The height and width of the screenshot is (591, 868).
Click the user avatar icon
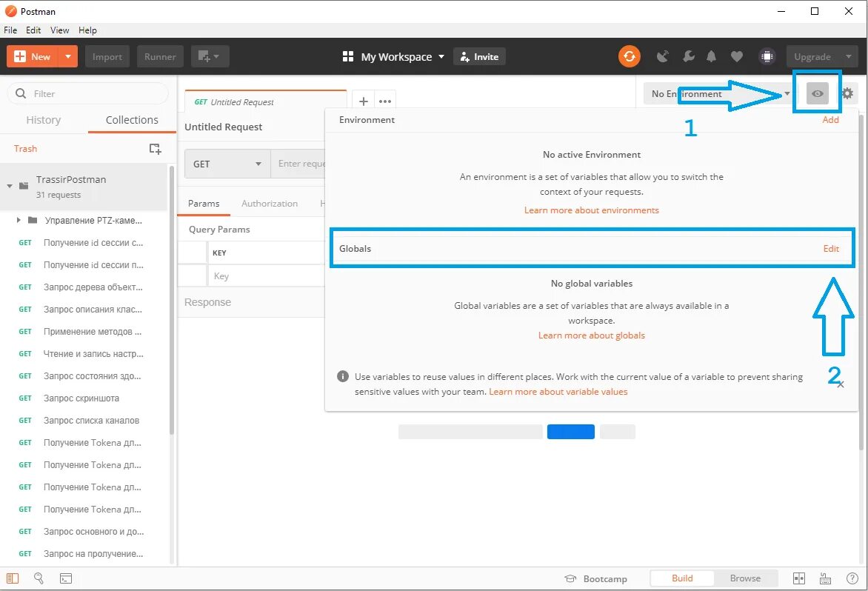pyautogui.click(x=767, y=56)
